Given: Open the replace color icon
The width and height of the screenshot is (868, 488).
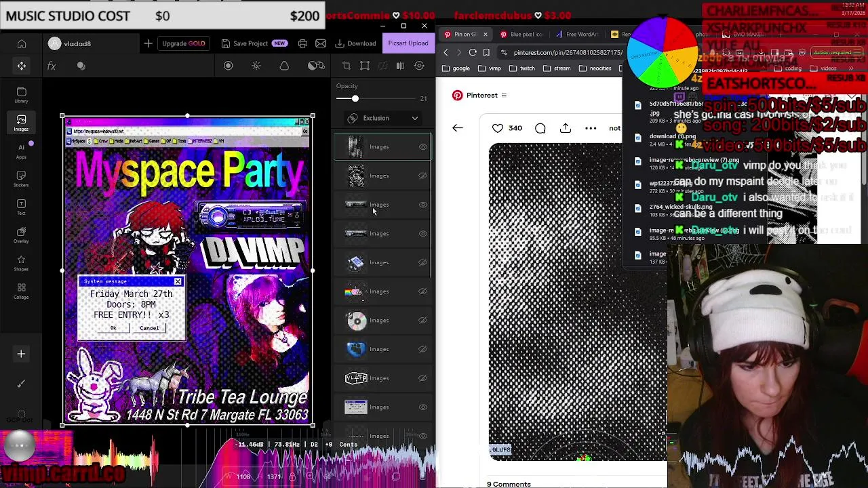Looking at the screenshot, I should point(316,66).
